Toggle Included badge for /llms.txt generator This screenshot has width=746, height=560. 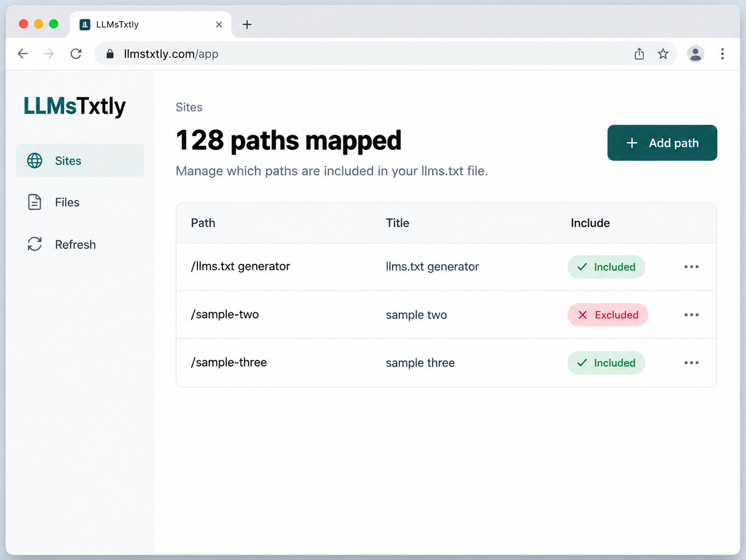(606, 267)
